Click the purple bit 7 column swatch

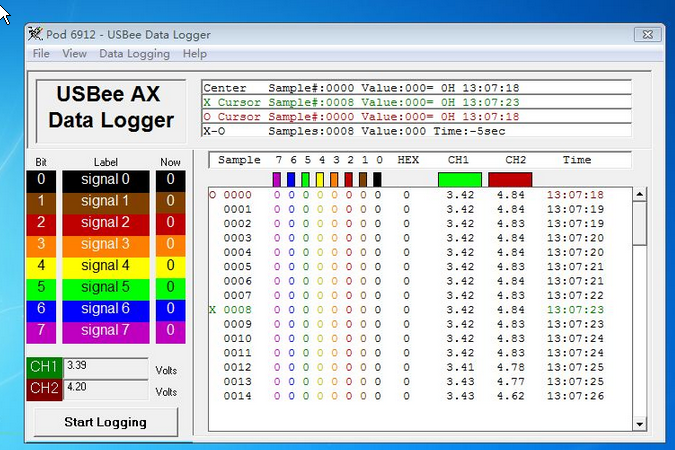(x=277, y=180)
